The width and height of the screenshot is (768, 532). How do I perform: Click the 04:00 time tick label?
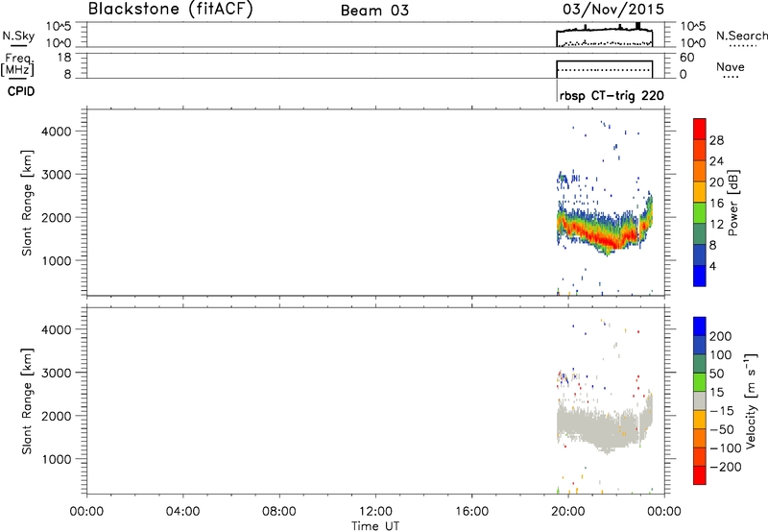(x=182, y=512)
